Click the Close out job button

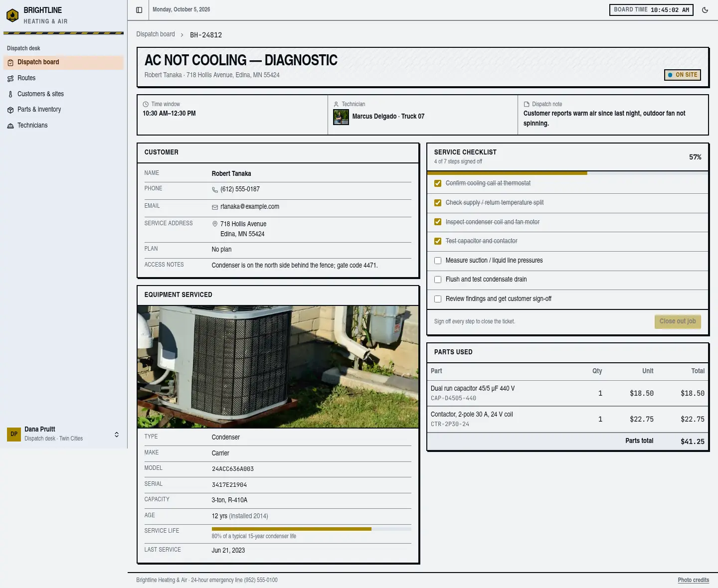coord(678,321)
